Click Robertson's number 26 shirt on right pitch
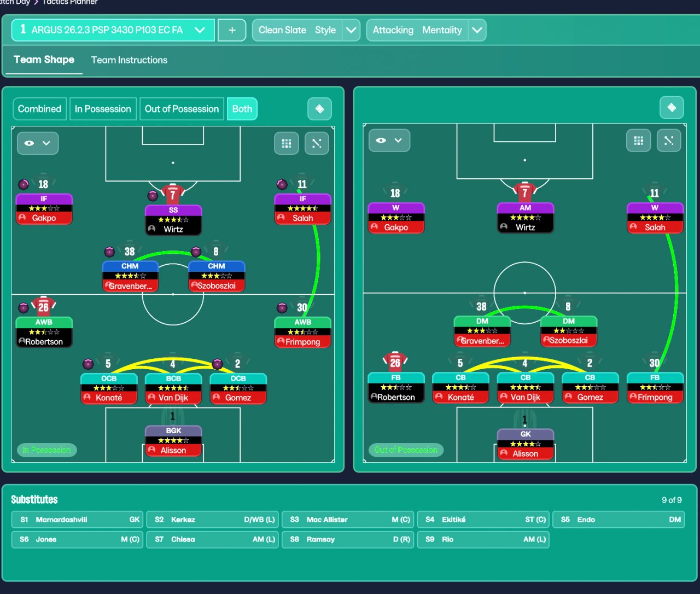This screenshot has width=700, height=594. [x=395, y=362]
